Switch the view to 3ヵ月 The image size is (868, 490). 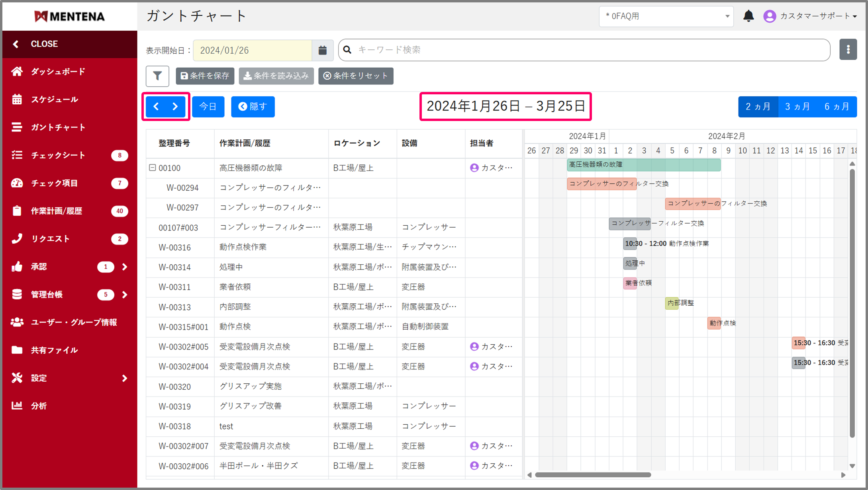click(x=797, y=107)
